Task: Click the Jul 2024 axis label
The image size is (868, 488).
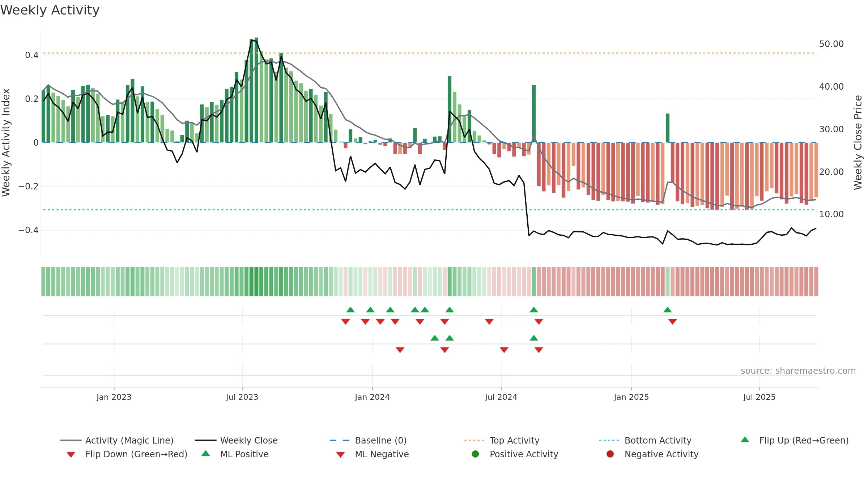Action: tap(501, 397)
